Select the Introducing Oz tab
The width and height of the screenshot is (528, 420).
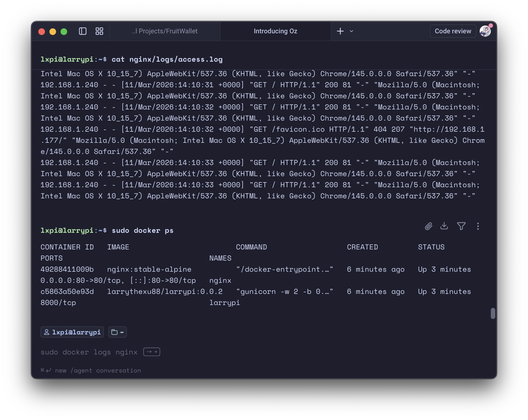pyautogui.click(x=275, y=31)
